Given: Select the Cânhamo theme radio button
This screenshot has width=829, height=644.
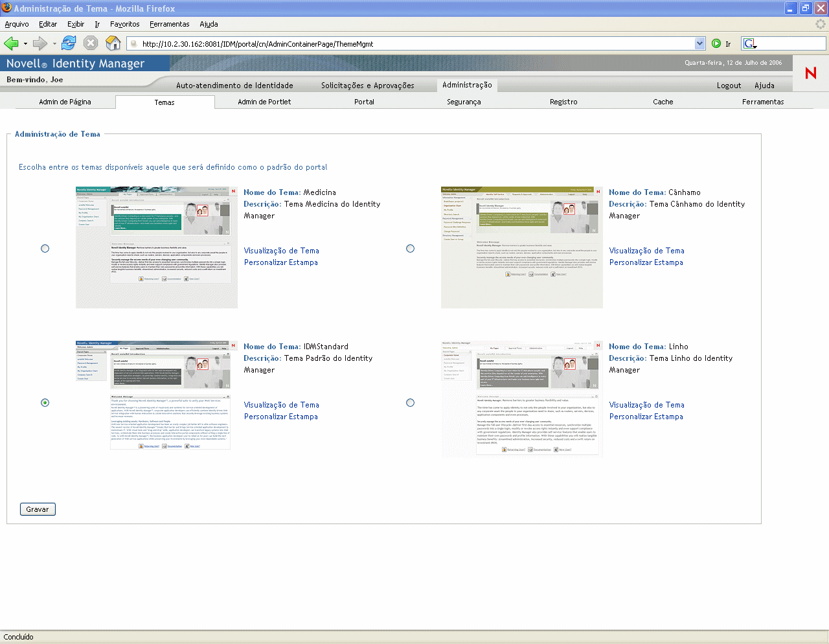Looking at the screenshot, I should [x=410, y=248].
